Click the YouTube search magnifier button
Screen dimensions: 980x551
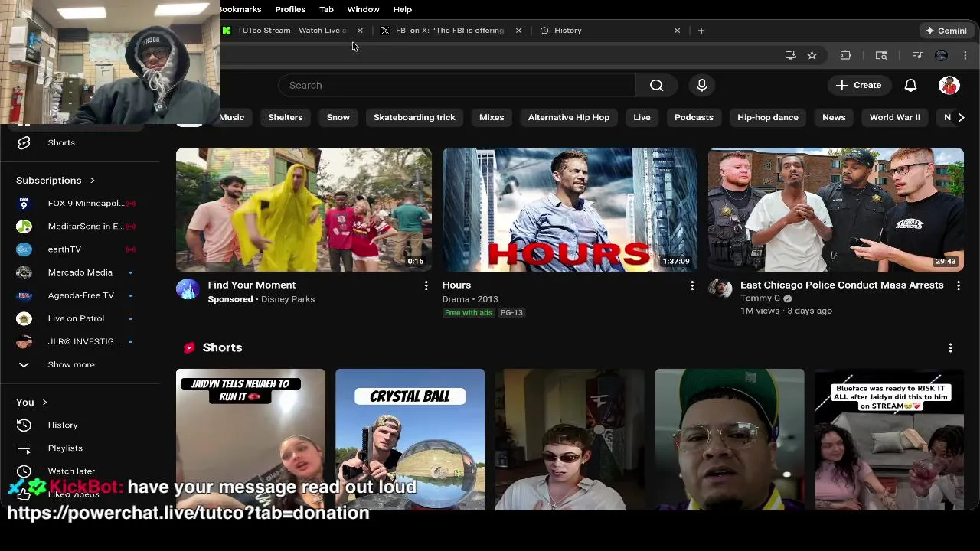pos(656,85)
